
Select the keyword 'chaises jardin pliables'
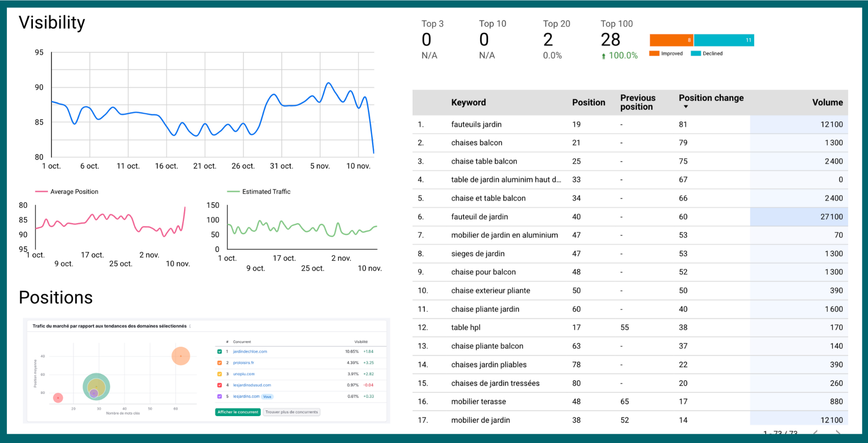tap(489, 365)
